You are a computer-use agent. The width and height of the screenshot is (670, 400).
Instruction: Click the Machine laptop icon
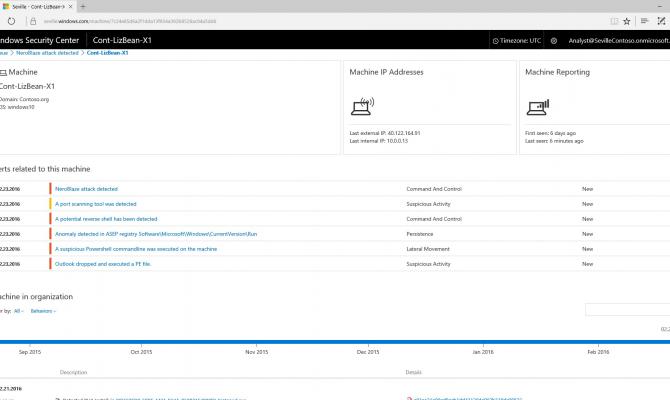[x=3, y=73]
